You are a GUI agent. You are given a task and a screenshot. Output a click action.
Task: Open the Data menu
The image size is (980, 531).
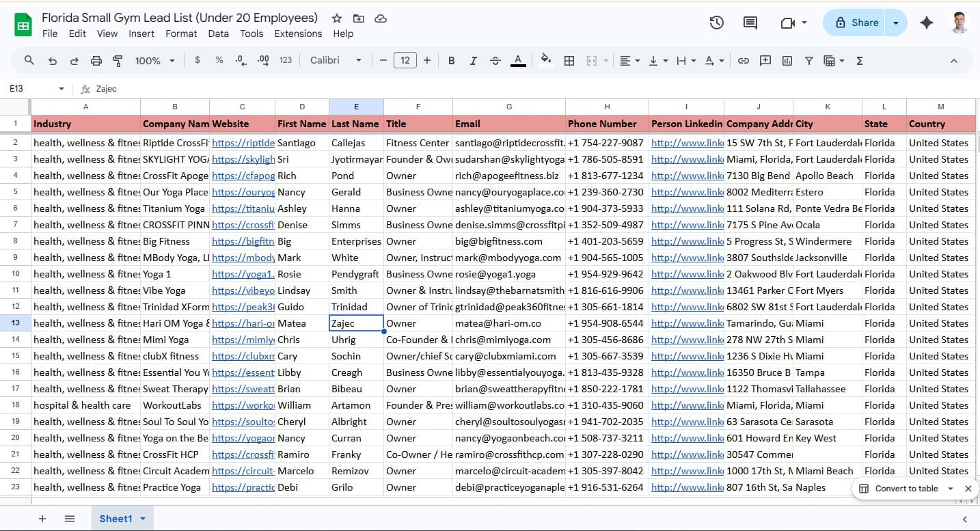(x=218, y=33)
